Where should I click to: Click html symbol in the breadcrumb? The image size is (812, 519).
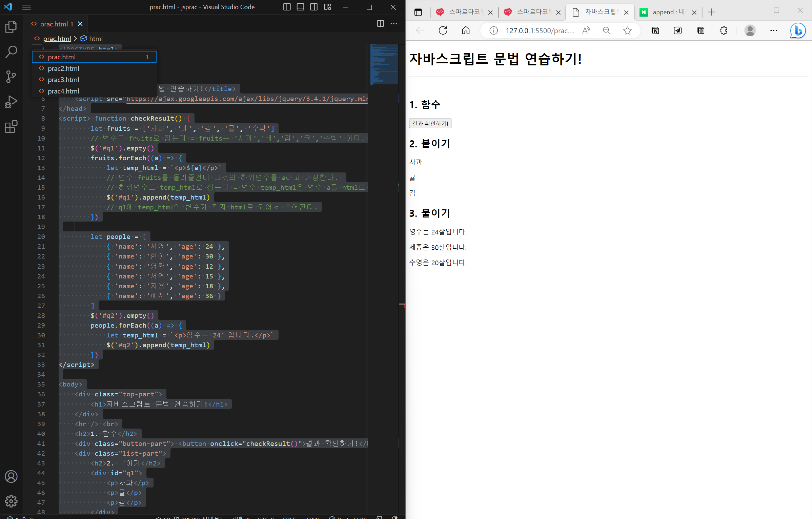click(96, 39)
